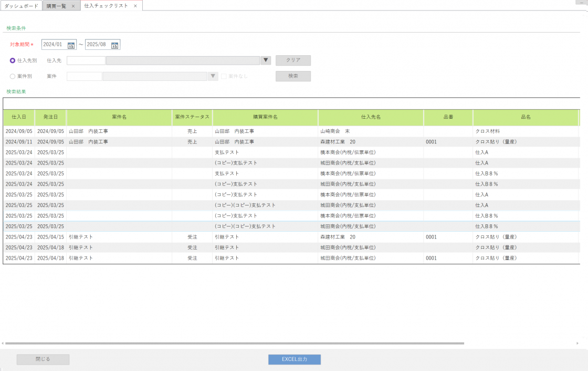Expand the 案件 dropdown list
588x371 pixels.
point(213,76)
